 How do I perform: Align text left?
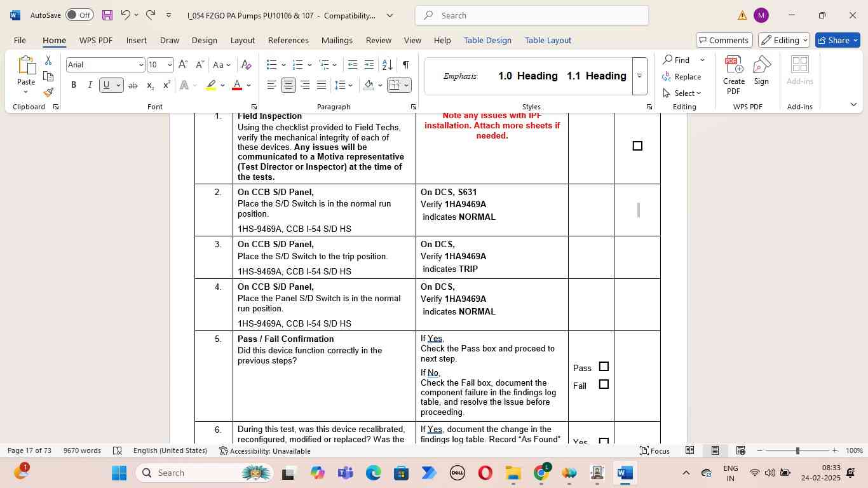click(272, 85)
